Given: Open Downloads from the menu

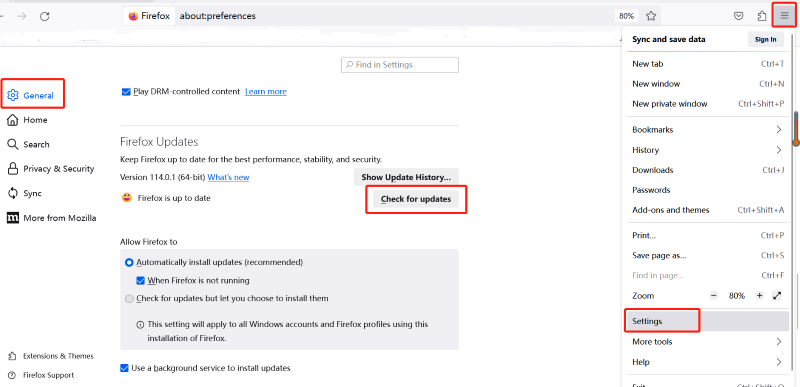Looking at the screenshot, I should (x=707, y=170).
